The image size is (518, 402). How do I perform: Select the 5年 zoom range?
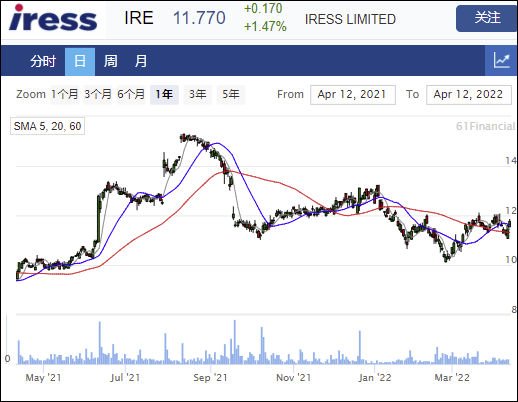(231, 94)
